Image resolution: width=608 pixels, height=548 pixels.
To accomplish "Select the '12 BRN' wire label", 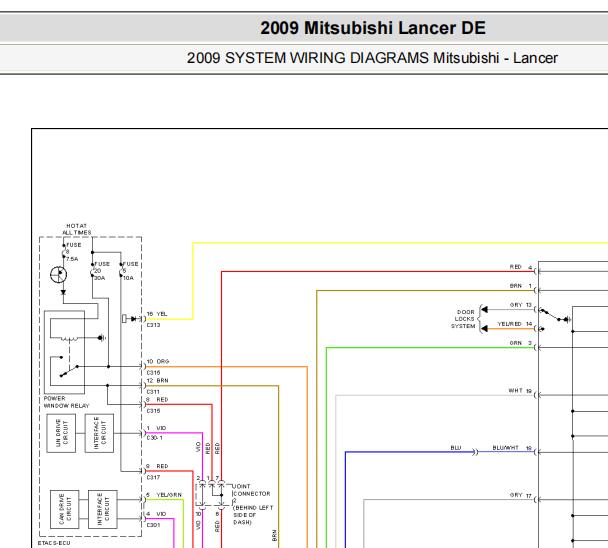I will point(157,380).
